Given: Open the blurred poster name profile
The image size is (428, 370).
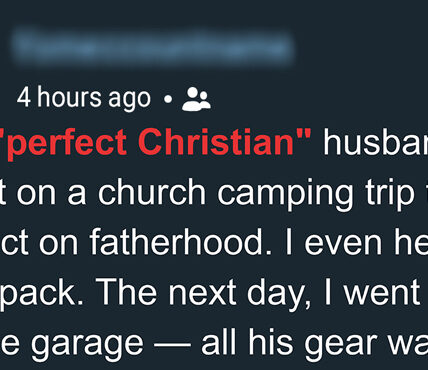Looking at the screenshot, I should point(153,47).
